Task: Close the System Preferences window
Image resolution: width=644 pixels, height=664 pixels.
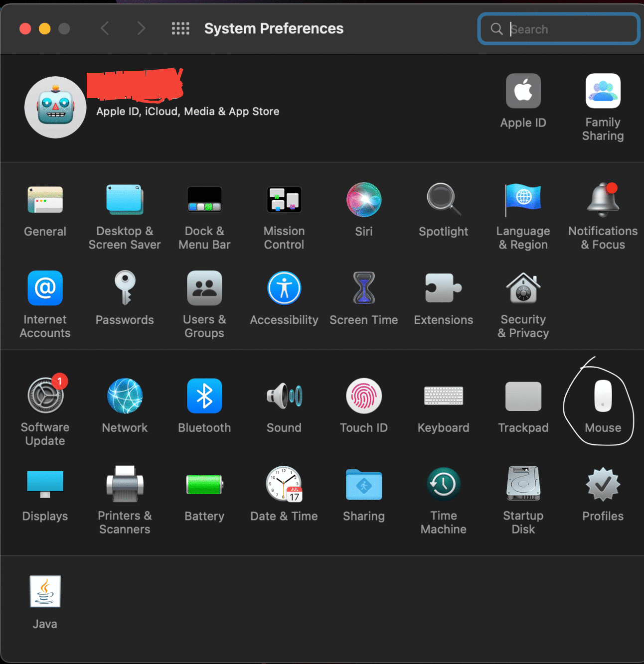Action: pos(25,28)
